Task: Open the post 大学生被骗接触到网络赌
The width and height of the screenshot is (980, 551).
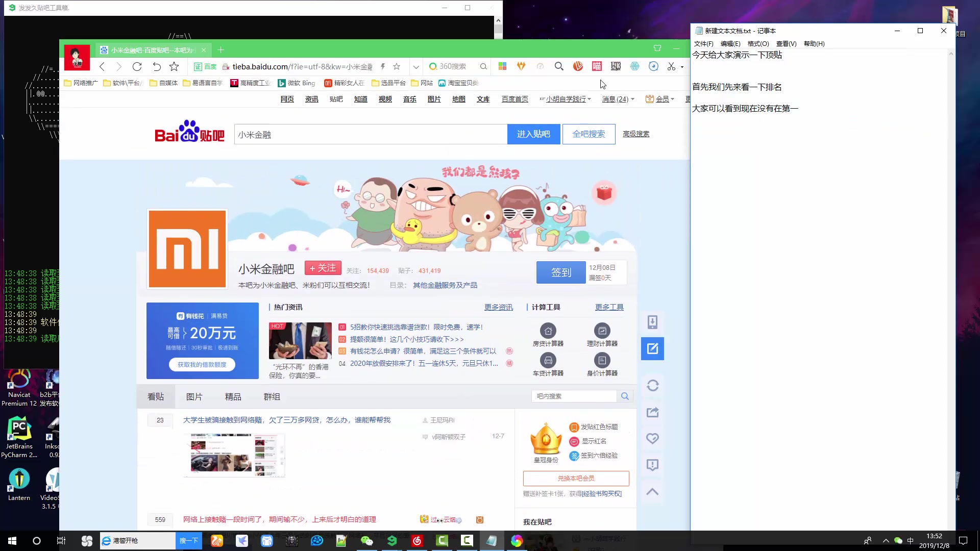Action: [287, 420]
